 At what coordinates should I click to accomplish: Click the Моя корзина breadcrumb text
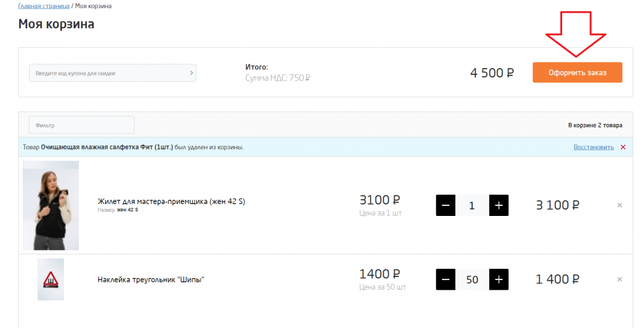pyautogui.click(x=93, y=6)
